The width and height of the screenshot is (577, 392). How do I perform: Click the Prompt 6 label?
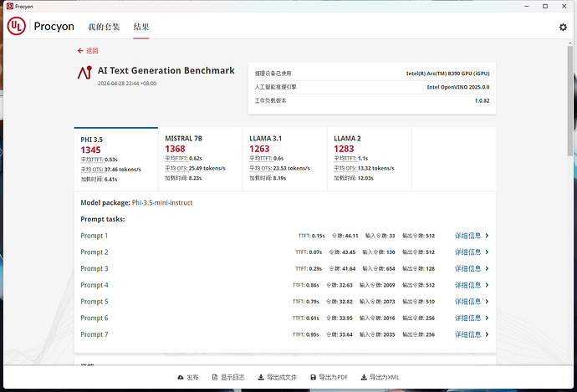[x=94, y=318]
